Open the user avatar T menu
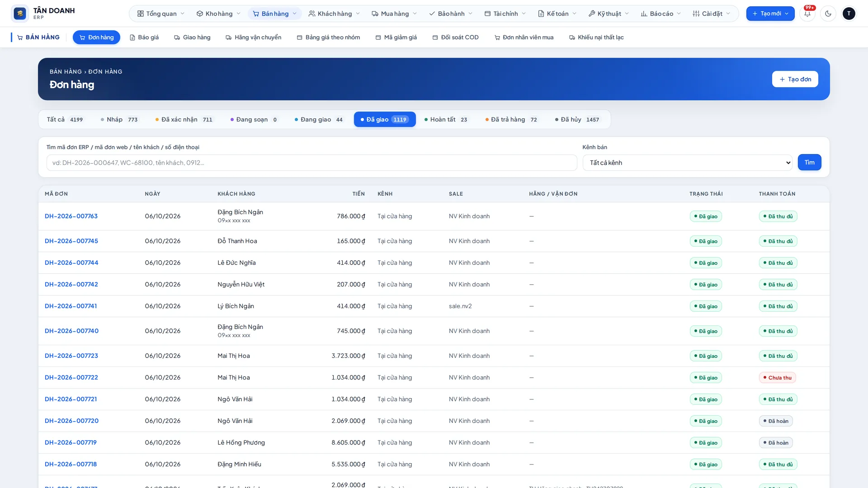Screen dimensions: 868x488 point(849,14)
